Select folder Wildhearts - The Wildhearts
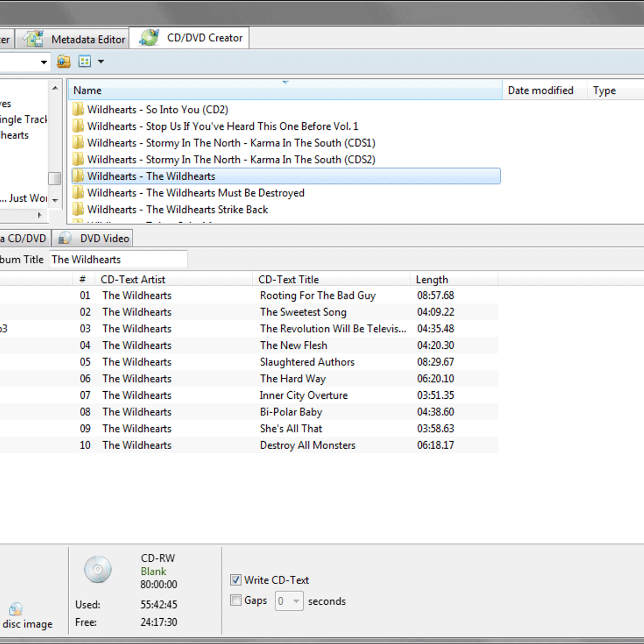Image resolution: width=644 pixels, height=644 pixels. tap(286, 176)
